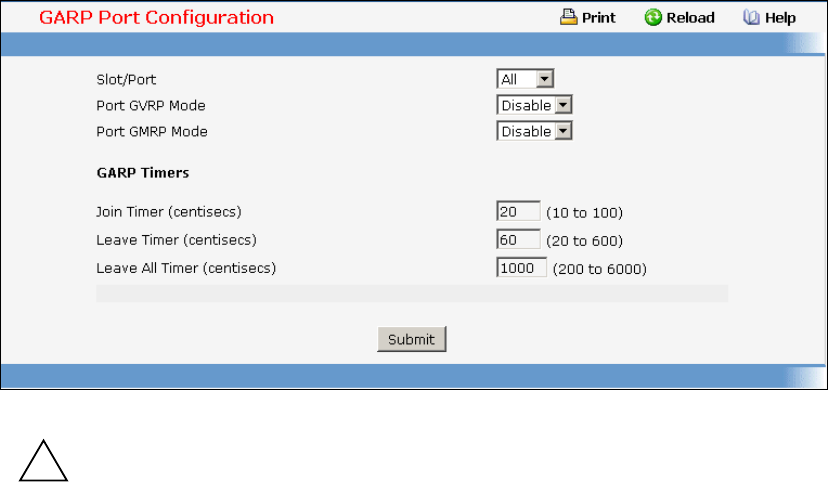Open the Slot/Port dropdown set to All
The height and width of the screenshot is (482, 828).
[x=525, y=79]
